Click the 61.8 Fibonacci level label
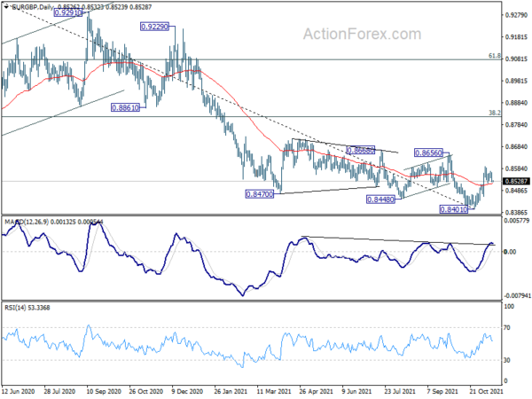Viewport: 532px width, 399px height. tap(495, 56)
